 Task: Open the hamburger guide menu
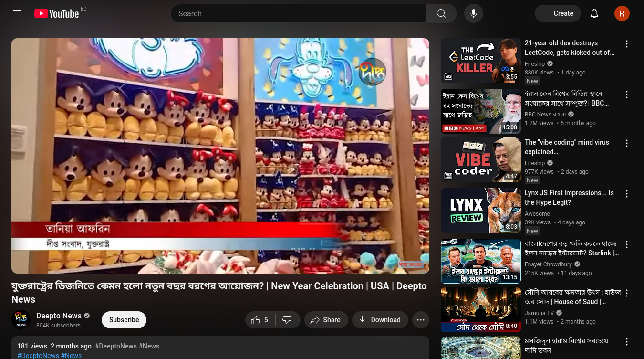[x=17, y=13]
